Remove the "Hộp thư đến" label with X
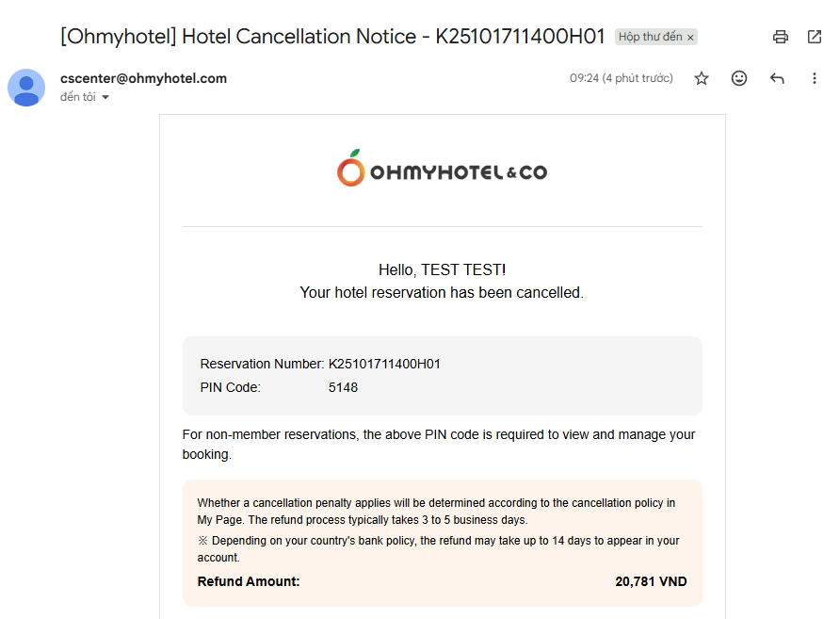The height and width of the screenshot is (619, 840). pos(690,38)
